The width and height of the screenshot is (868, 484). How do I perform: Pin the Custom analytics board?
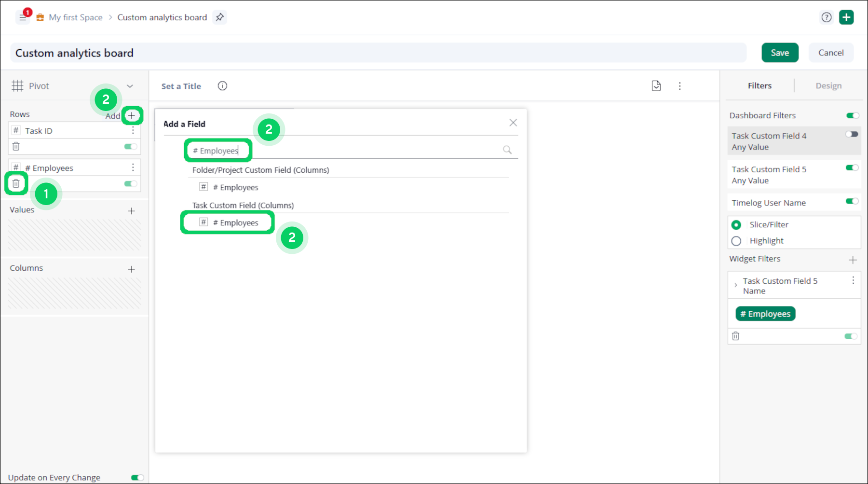220,17
